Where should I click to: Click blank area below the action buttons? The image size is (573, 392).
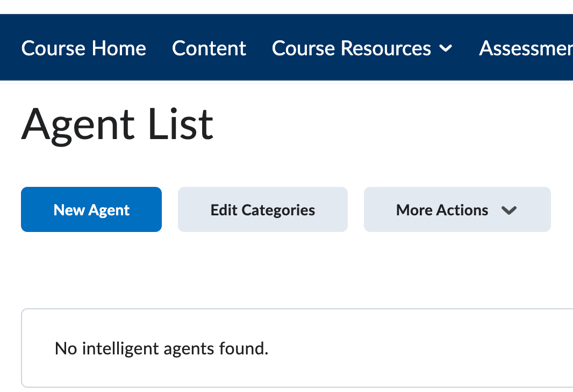269,268
